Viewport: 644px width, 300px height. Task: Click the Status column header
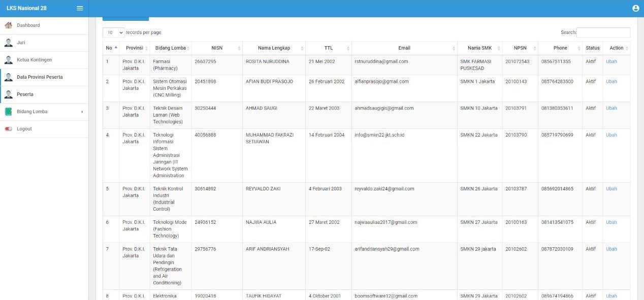(x=593, y=48)
